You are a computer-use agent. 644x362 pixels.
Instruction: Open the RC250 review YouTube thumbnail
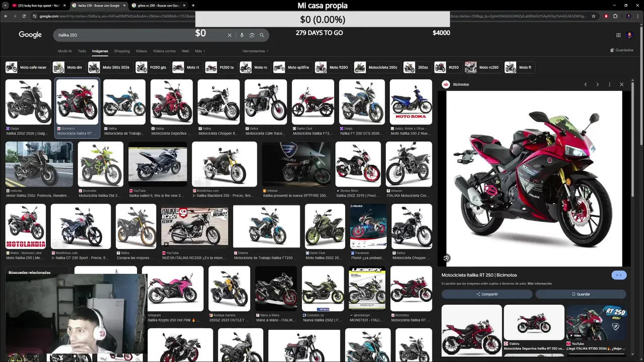click(194, 226)
